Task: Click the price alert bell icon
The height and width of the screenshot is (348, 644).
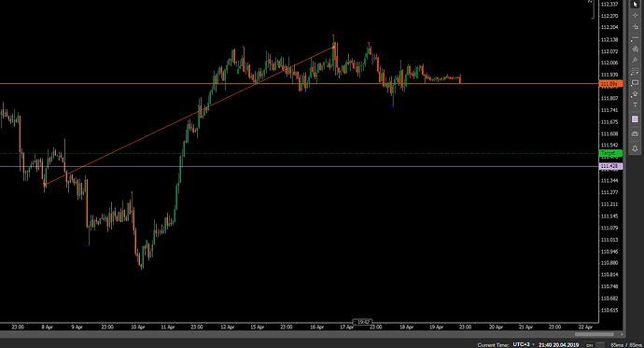Action: [635, 148]
